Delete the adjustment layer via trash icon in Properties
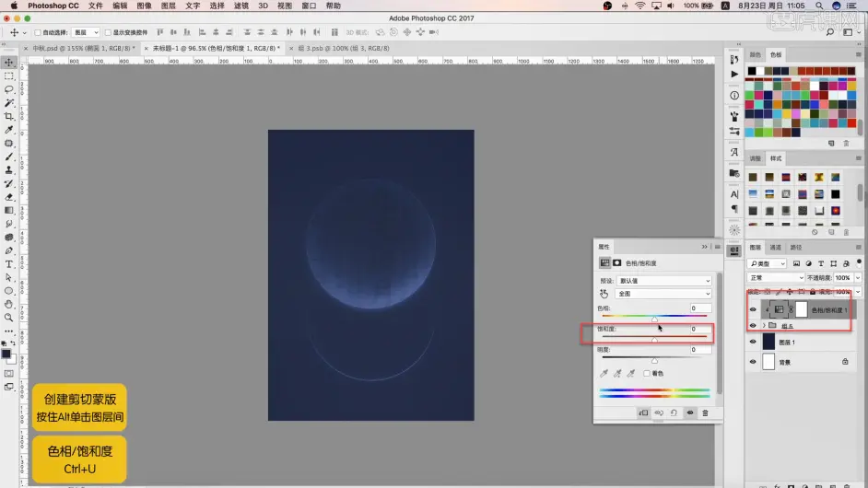Image resolution: width=868 pixels, height=488 pixels. tap(705, 412)
